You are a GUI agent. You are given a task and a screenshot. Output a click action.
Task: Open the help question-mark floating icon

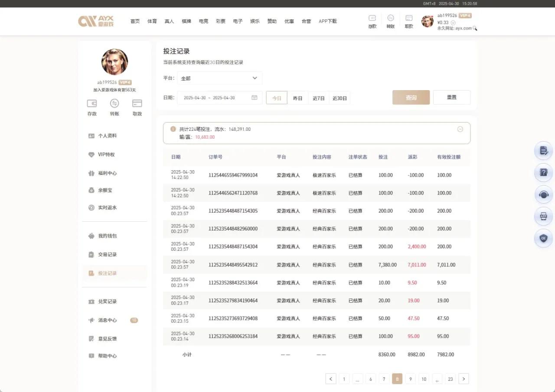543,172
